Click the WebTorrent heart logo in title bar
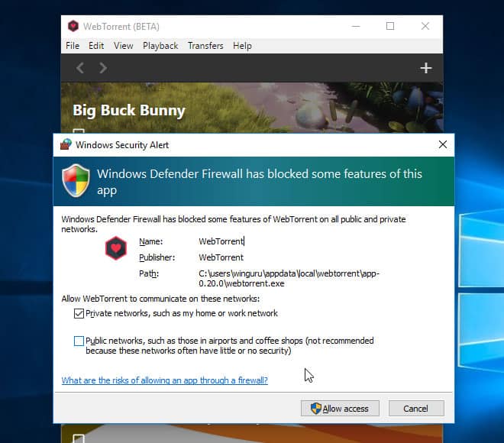The height and width of the screenshot is (443, 504). [73, 26]
